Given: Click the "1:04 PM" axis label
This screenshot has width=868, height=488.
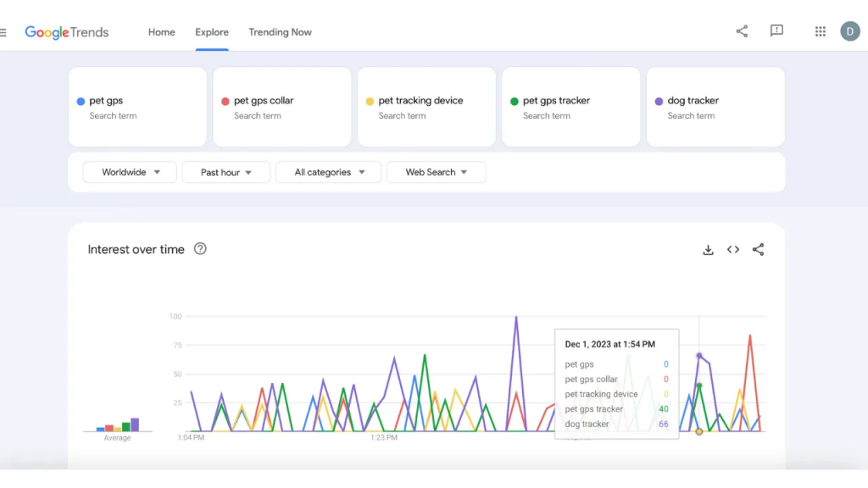Looking at the screenshot, I should (x=191, y=438).
